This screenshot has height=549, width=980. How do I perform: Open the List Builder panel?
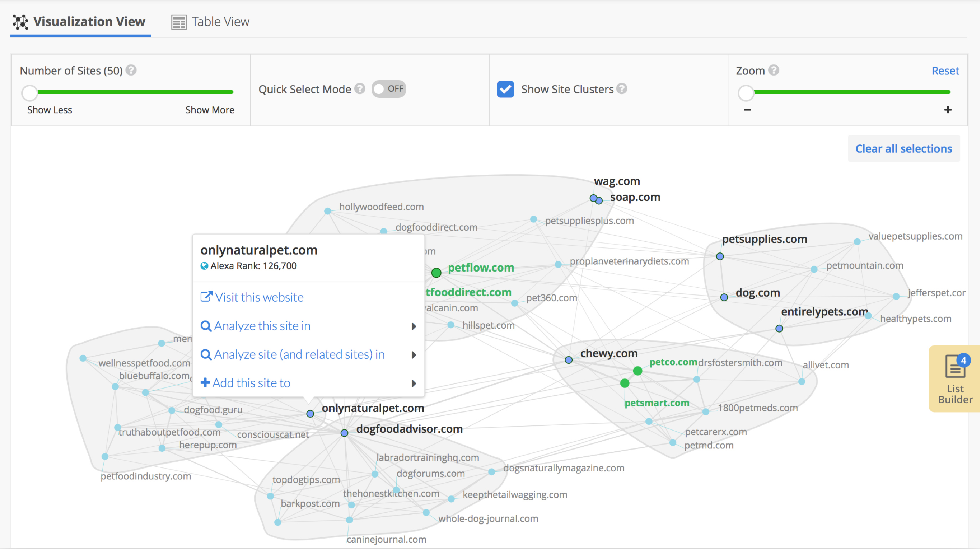954,379
